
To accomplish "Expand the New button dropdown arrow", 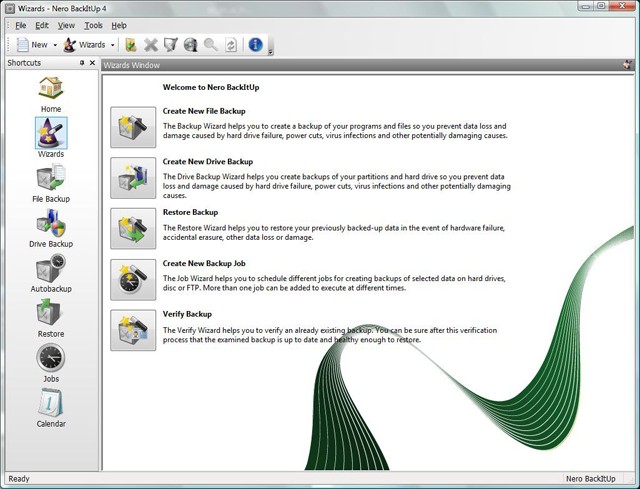I will (x=55, y=45).
